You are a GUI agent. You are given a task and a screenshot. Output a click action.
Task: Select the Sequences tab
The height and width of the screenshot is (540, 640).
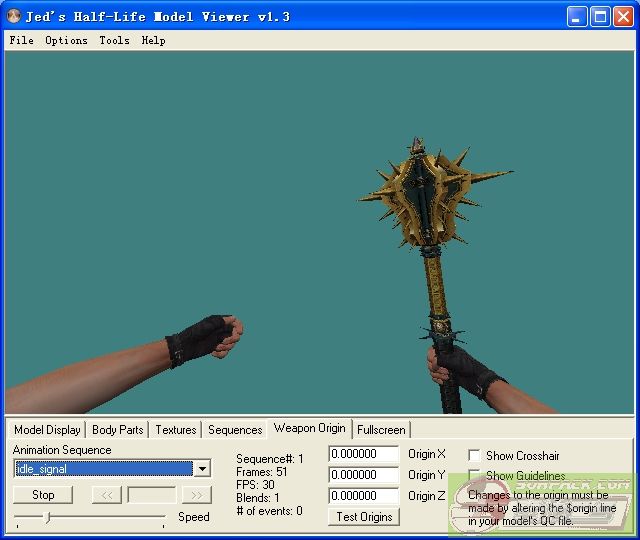point(235,430)
